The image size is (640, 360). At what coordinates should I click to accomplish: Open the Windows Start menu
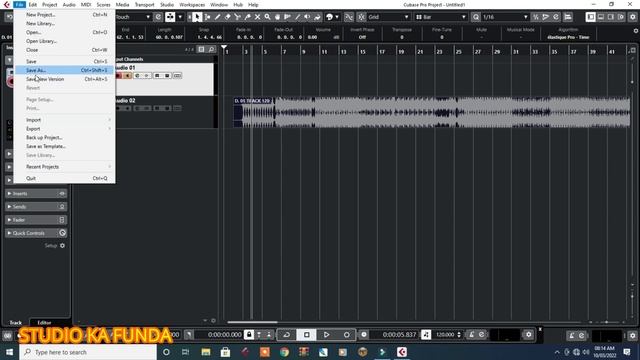(9, 352)
